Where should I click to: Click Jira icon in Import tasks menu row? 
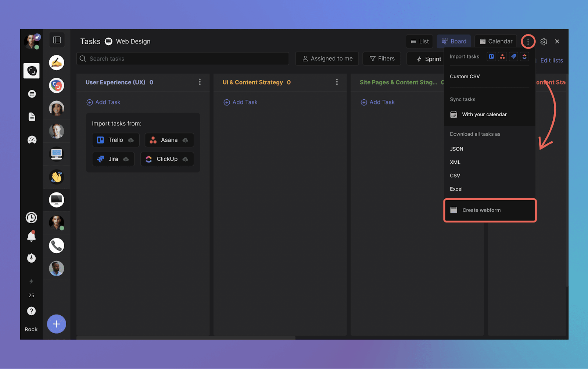click(x=513, y=57)
